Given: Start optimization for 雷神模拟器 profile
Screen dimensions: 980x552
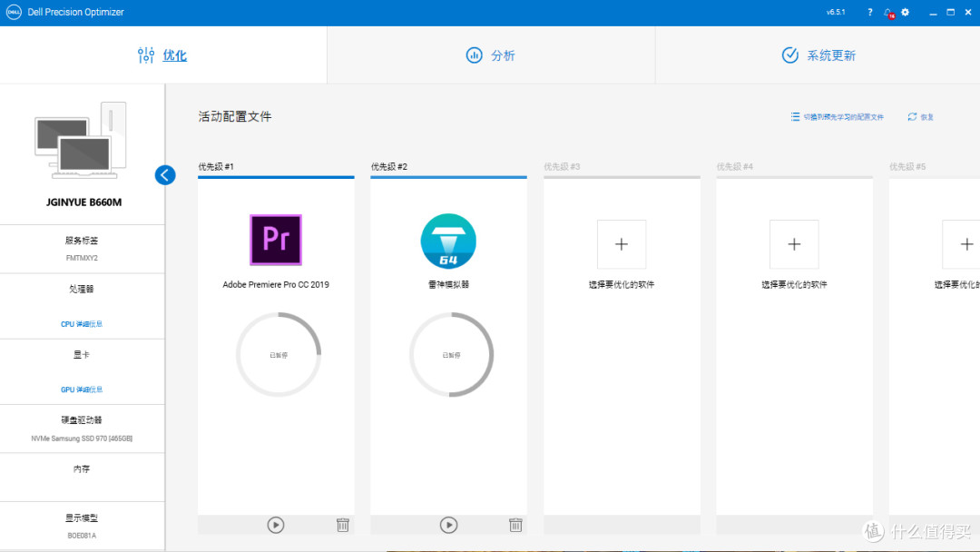Looking at the screenshot, I should pos(448,525).
